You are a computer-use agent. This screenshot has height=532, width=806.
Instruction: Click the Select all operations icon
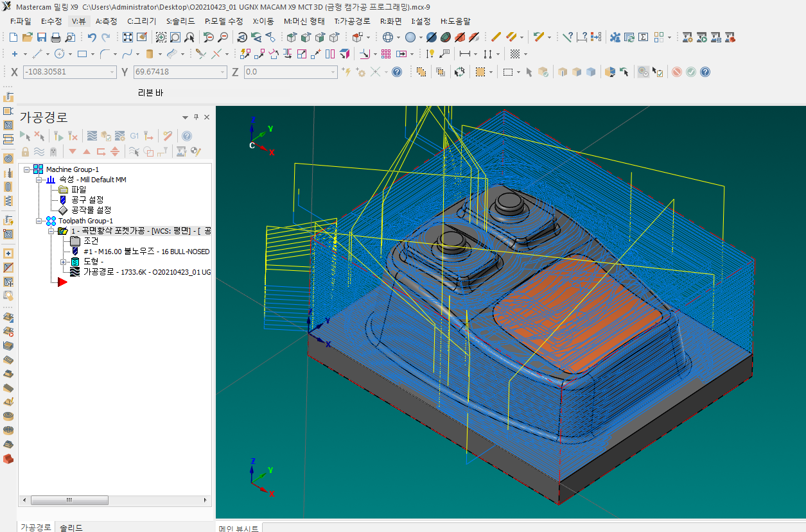[x=25, y=135]
